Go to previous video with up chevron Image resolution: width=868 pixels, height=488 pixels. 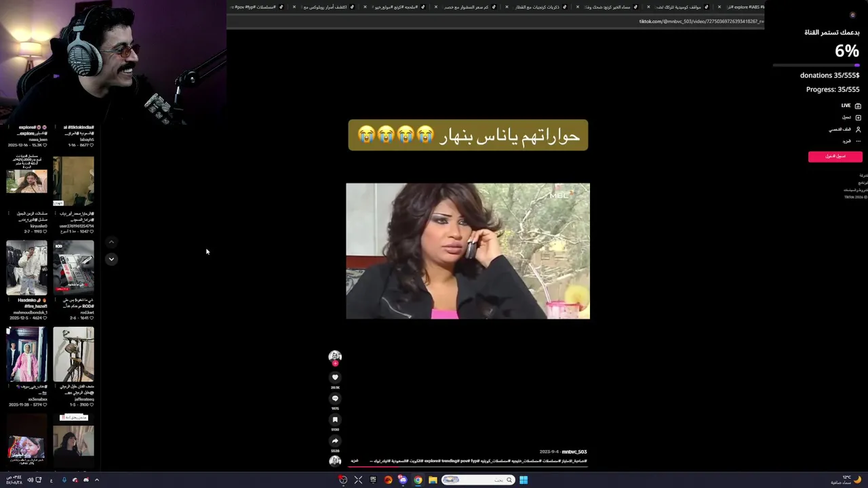click(111, 242)
